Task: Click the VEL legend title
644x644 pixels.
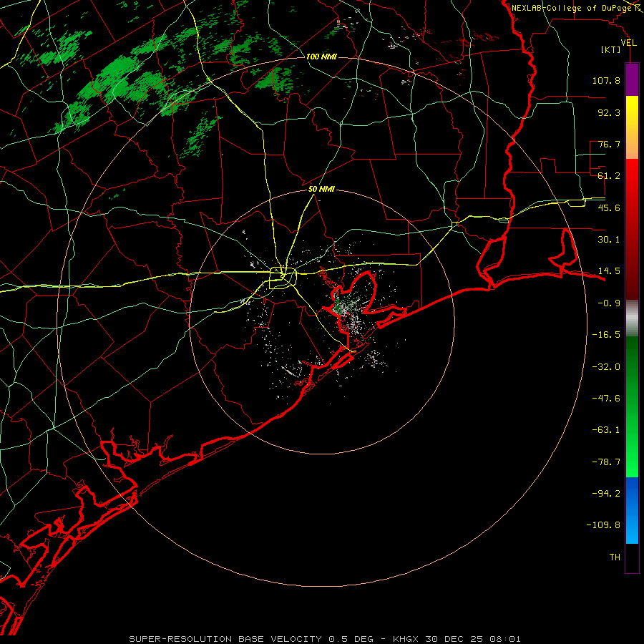Action: [628, 43]
